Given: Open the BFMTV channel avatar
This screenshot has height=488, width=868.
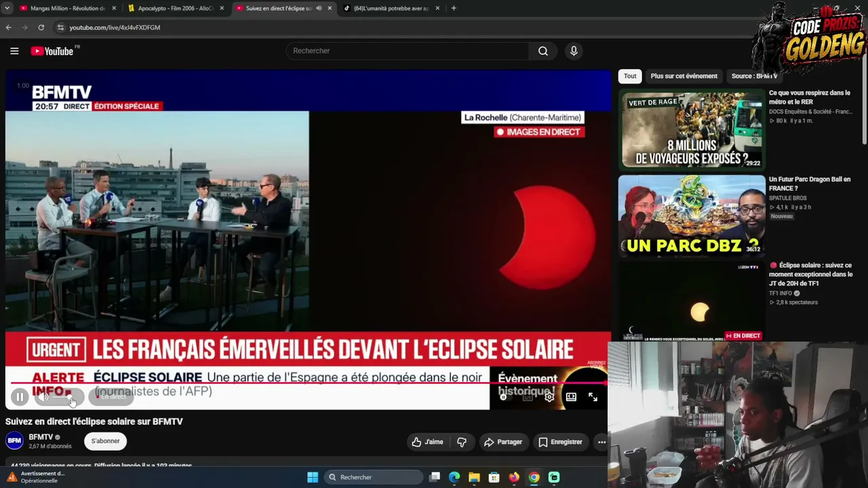Looking at the screenshot, I should tap(14, 441).
